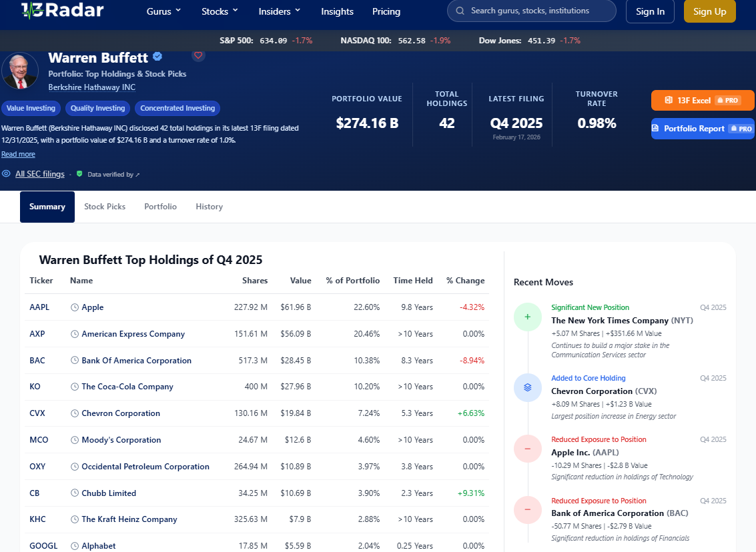756x552 pixels.
Task: Select the Value Investing tag
Action: 31,108
